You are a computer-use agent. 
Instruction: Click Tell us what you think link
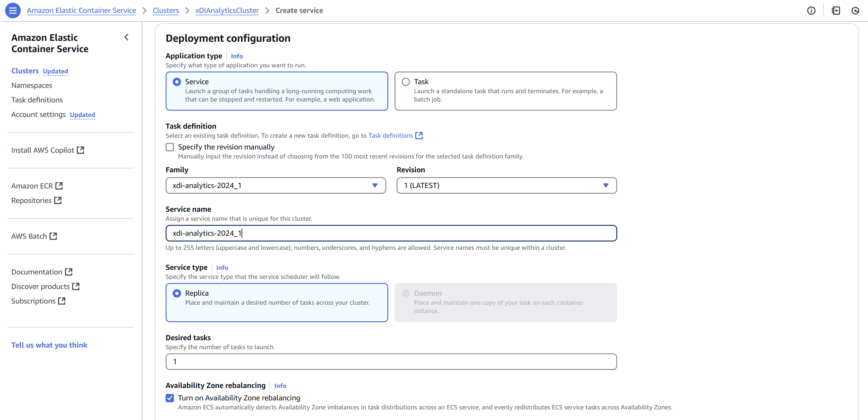point(49,345)
